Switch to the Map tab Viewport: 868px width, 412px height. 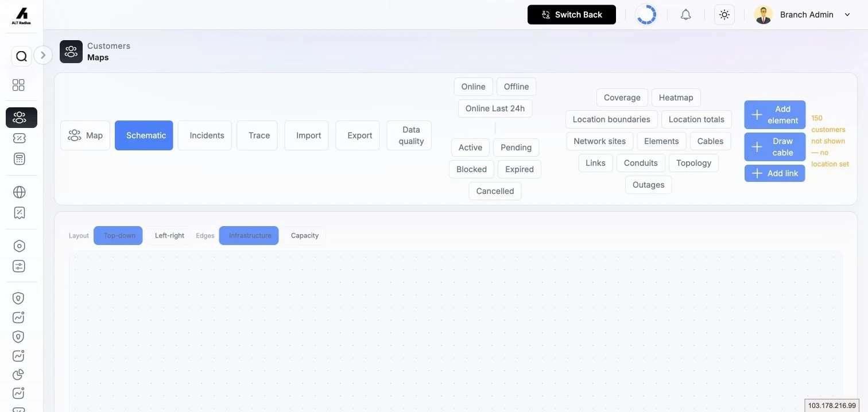(85, 135)
